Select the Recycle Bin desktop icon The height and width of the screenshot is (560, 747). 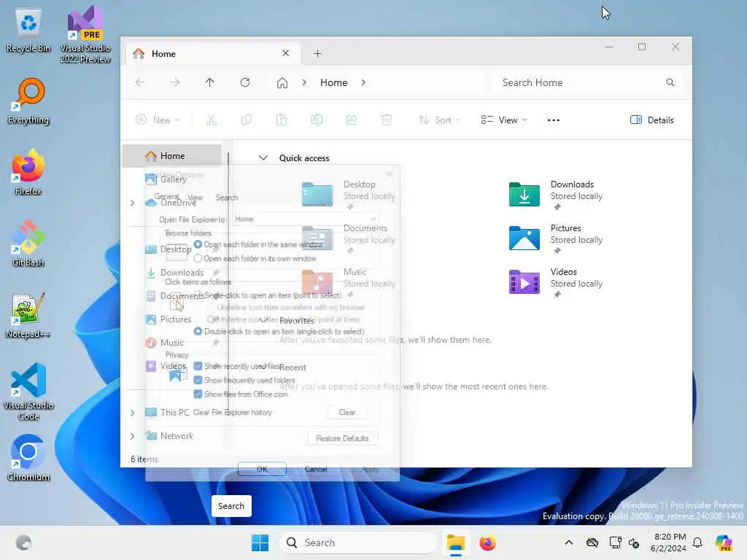[28, 31]
